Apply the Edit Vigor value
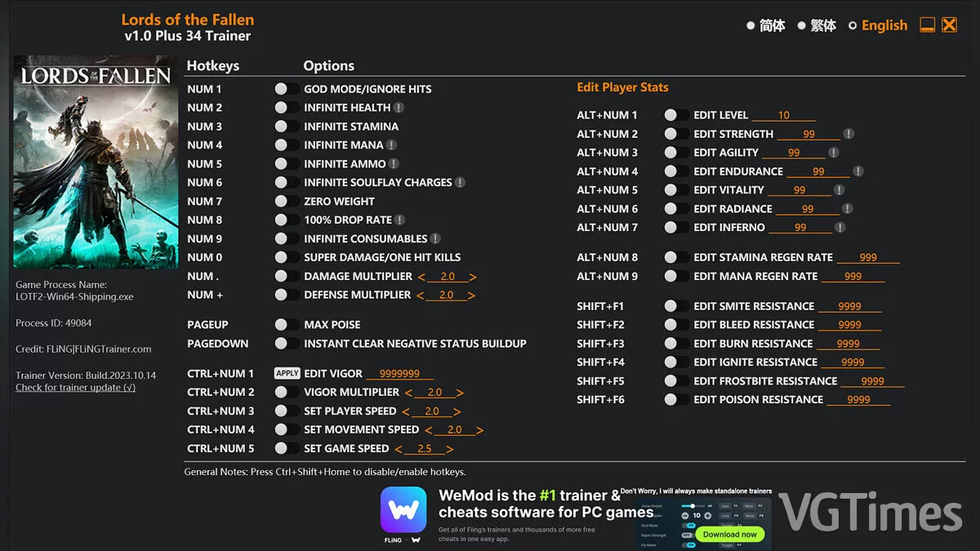The image size is (980, 551). pos(287,374)
